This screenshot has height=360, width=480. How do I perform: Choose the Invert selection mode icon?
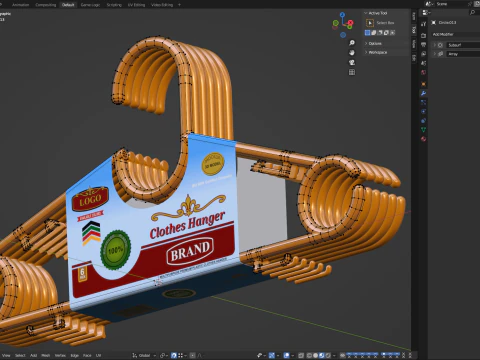coord(386,32)
